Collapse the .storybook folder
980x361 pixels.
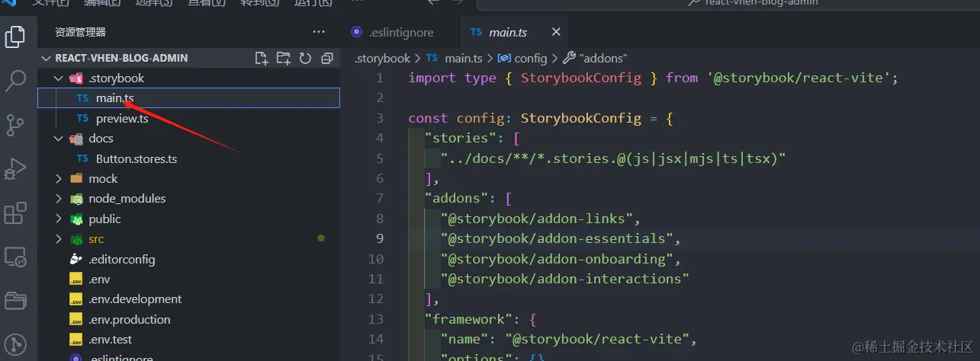pos(59,78)
